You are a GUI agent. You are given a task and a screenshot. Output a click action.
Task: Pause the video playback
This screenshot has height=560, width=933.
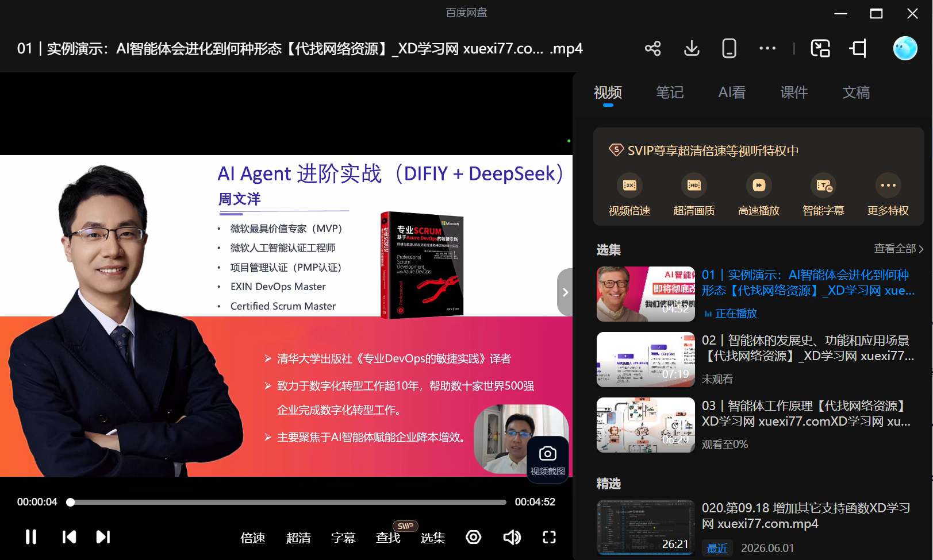click(31, 536)
